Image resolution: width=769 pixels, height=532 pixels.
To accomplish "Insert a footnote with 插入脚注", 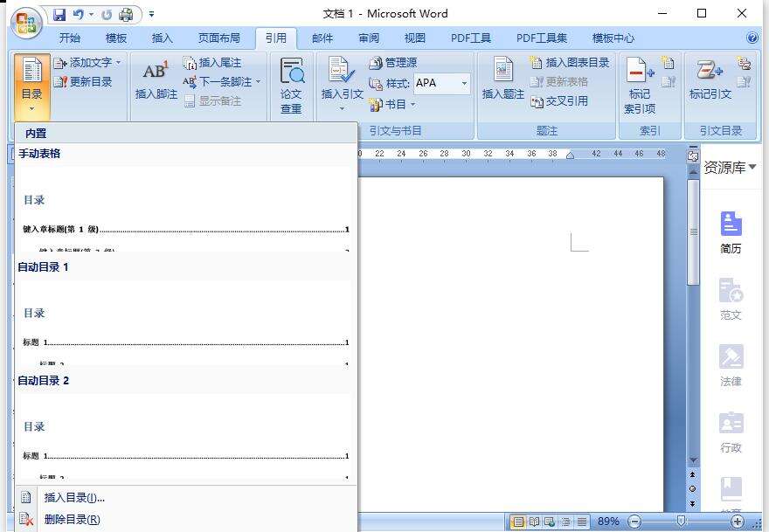I will pyautogui.click(x=156, y=81).
